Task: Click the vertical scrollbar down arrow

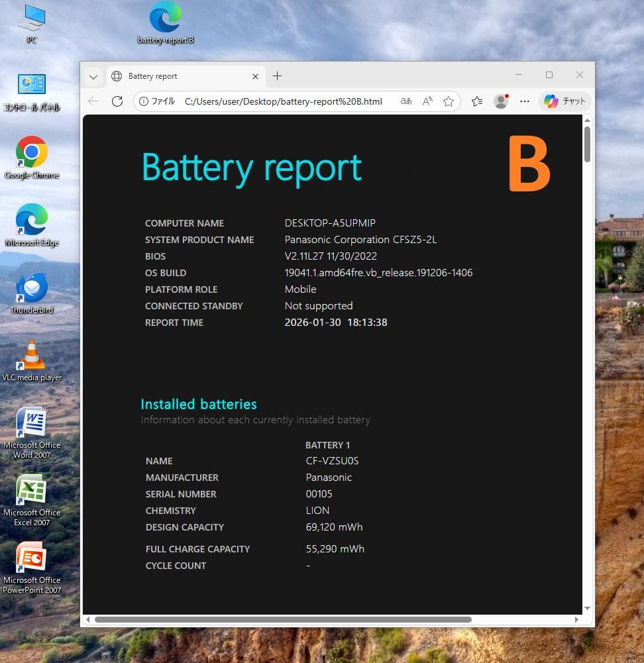Action: (587, 608)
